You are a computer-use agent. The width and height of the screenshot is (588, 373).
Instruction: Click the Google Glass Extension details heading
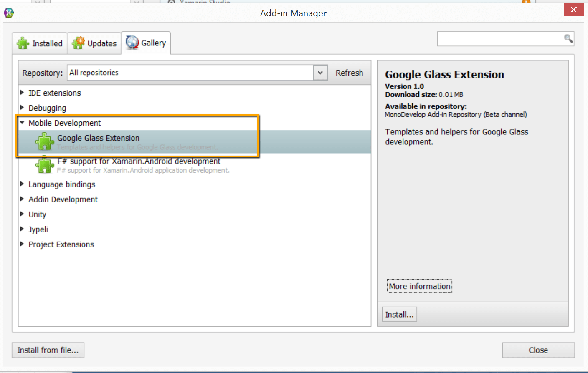pyautogui.click(x=444, y=75)
